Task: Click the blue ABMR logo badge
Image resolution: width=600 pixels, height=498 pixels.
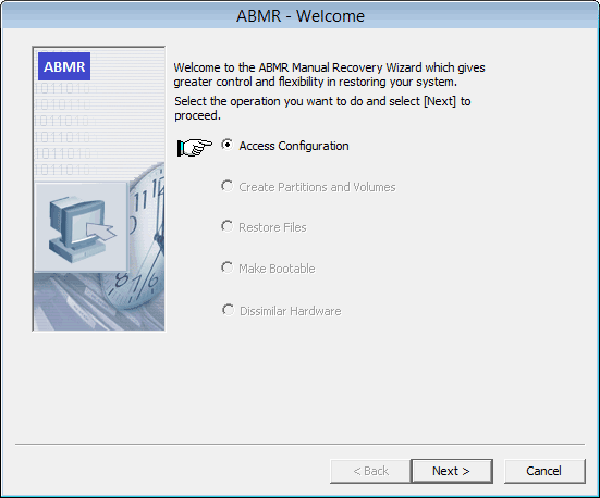Action: click(64, 66)
